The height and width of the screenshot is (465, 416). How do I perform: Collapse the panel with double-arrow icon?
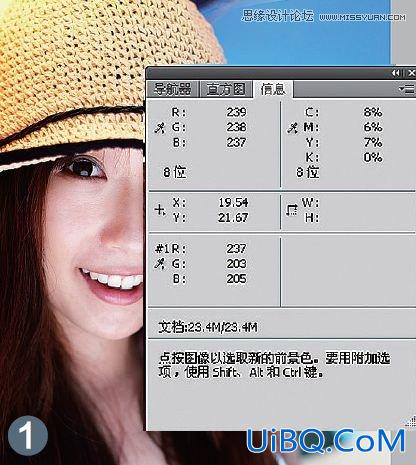pyautogui.click(x=396, y=73)
